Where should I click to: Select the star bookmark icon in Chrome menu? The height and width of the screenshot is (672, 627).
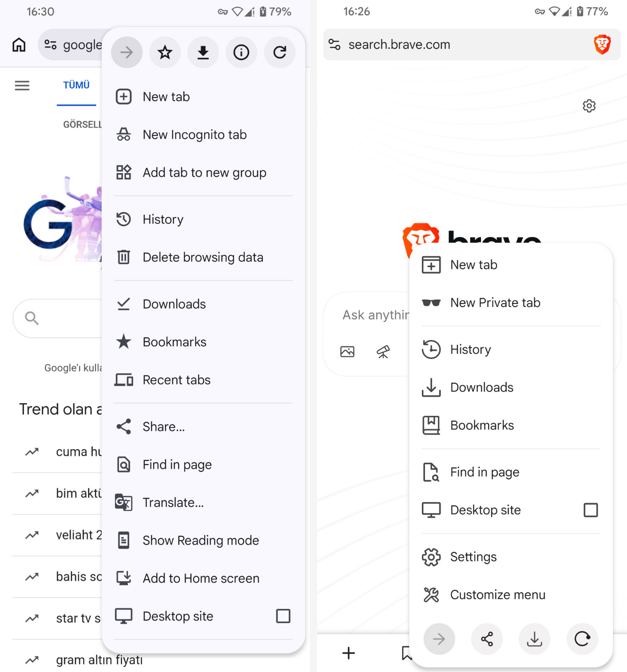coord(165,52)
